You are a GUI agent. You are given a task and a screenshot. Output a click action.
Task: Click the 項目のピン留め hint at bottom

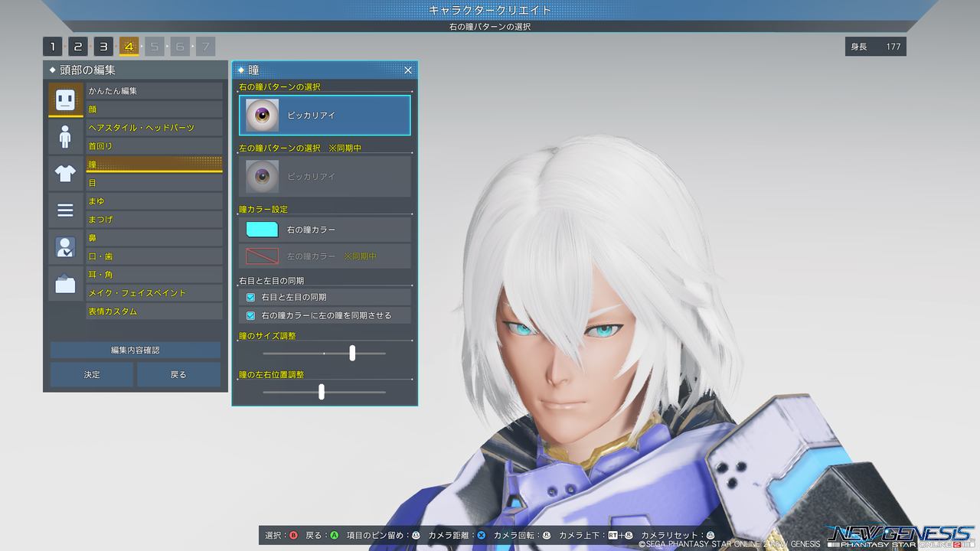[384, 536]
